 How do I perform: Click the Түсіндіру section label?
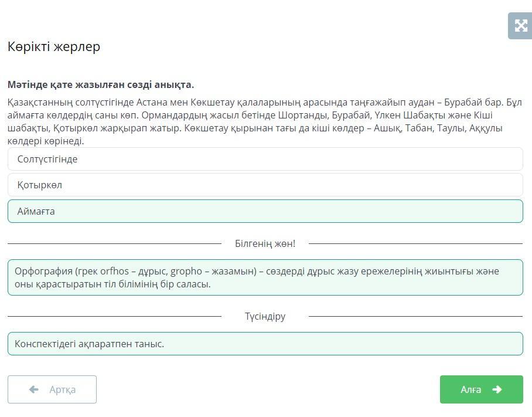(265, 317)
